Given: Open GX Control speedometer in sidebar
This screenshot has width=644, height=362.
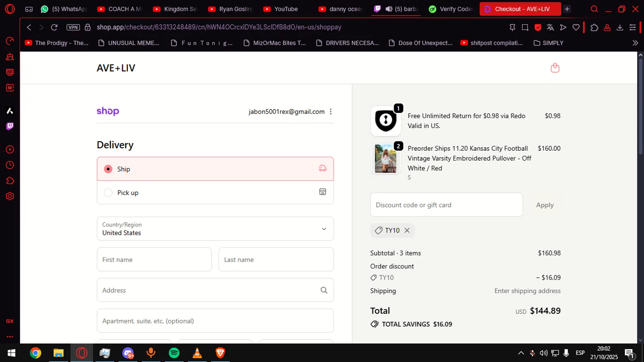Looking at the screenshot, I should [x=10, y=41].
